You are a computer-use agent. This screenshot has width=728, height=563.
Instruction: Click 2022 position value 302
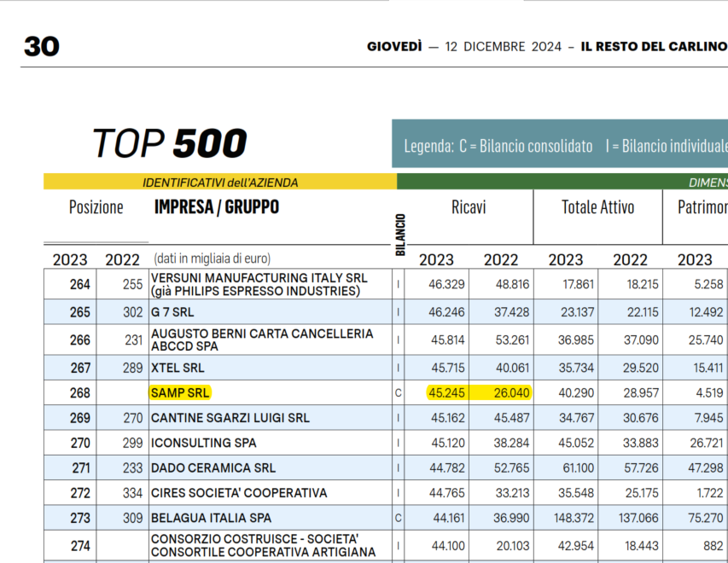[133, 312]
